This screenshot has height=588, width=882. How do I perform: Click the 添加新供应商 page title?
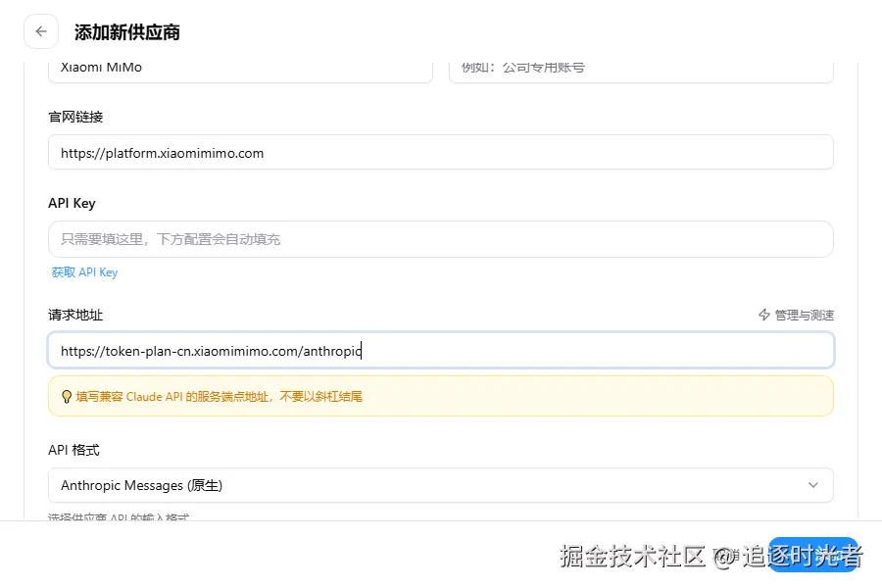[127, 32]
